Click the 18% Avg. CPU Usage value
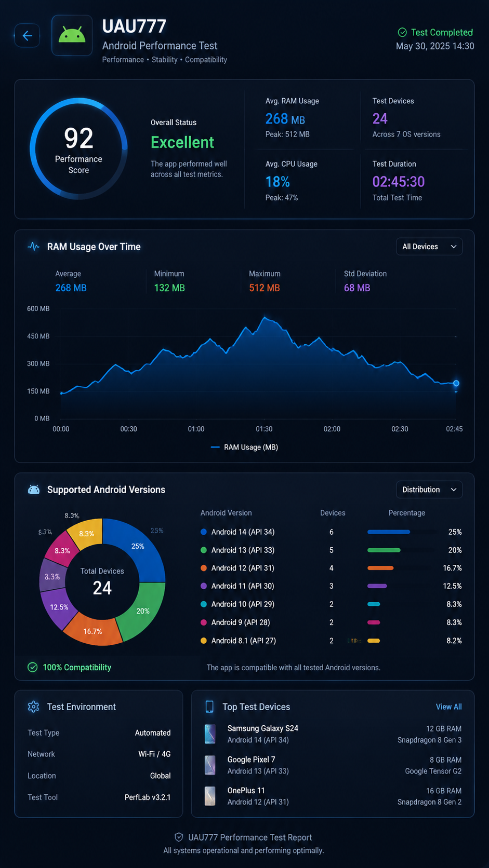 coord(277,182)
